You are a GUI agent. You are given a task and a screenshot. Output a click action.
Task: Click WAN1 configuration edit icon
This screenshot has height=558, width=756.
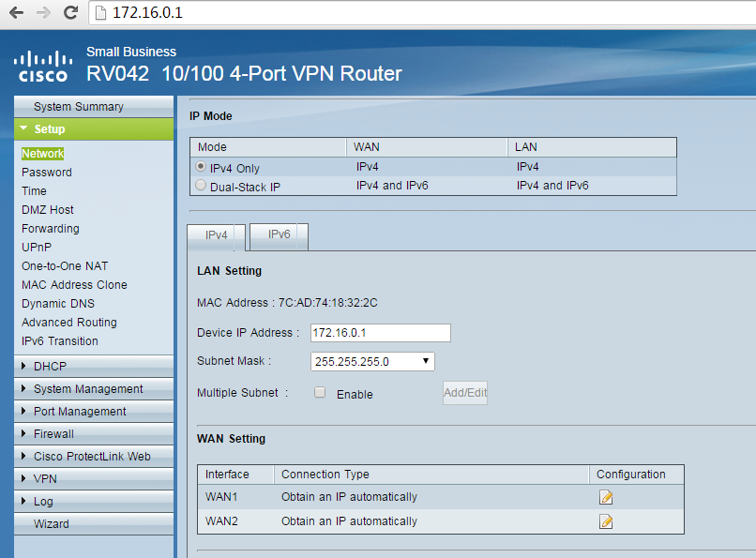(x=606, y=498)
